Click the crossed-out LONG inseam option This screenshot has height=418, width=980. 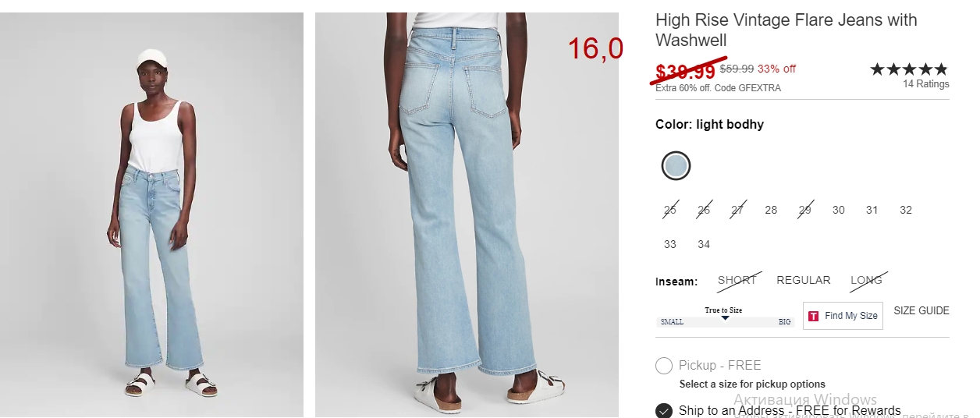click(x=867, y=280)
